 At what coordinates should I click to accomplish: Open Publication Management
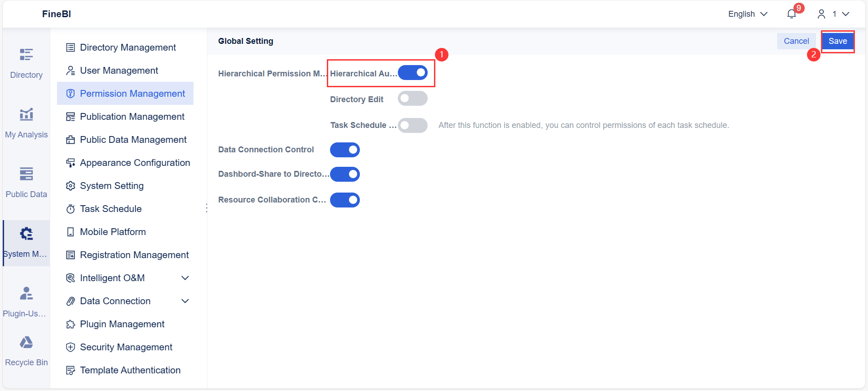pyautogui.click(x=132, y=116)
